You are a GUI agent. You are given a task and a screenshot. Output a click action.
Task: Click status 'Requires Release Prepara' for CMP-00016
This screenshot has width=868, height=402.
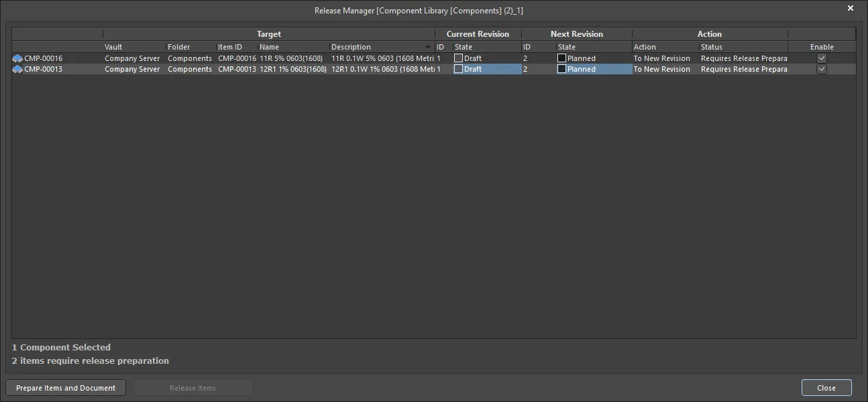744,58
